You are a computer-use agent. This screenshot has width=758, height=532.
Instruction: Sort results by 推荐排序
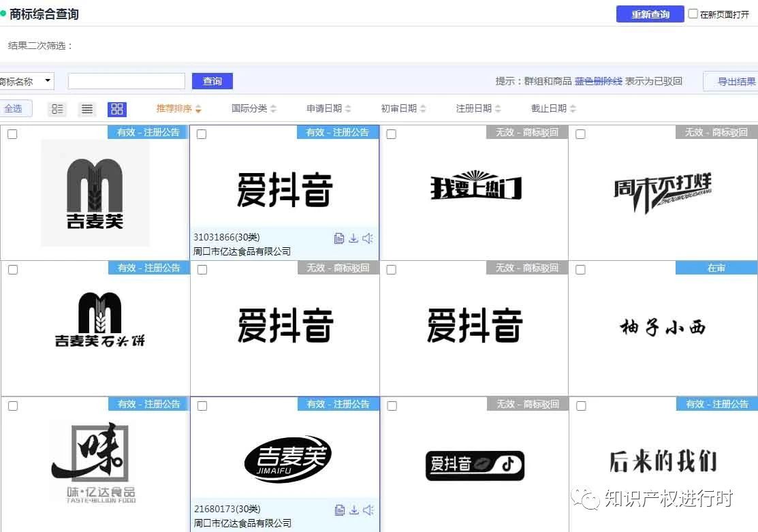click(178, 108)
